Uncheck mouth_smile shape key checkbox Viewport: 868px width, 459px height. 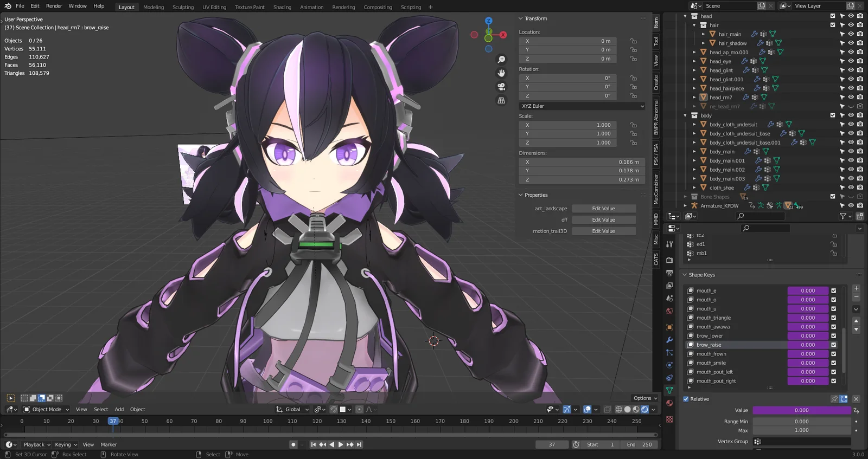(x=834, y=363)
